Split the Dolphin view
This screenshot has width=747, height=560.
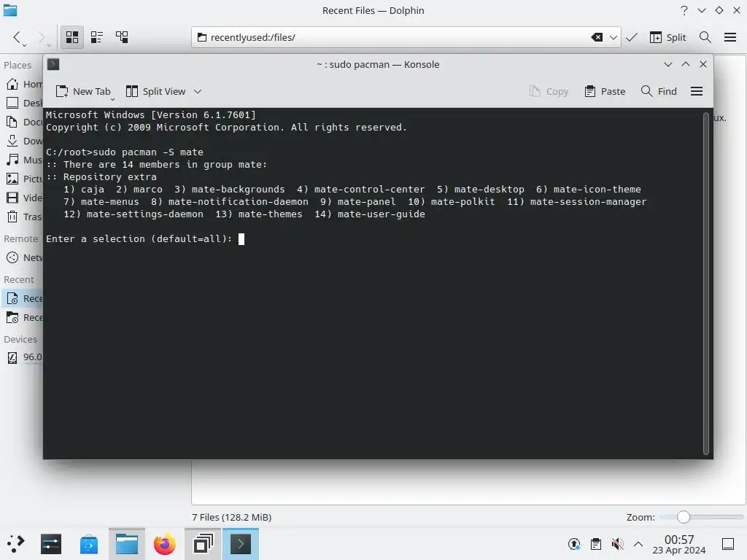pos(668,37)
